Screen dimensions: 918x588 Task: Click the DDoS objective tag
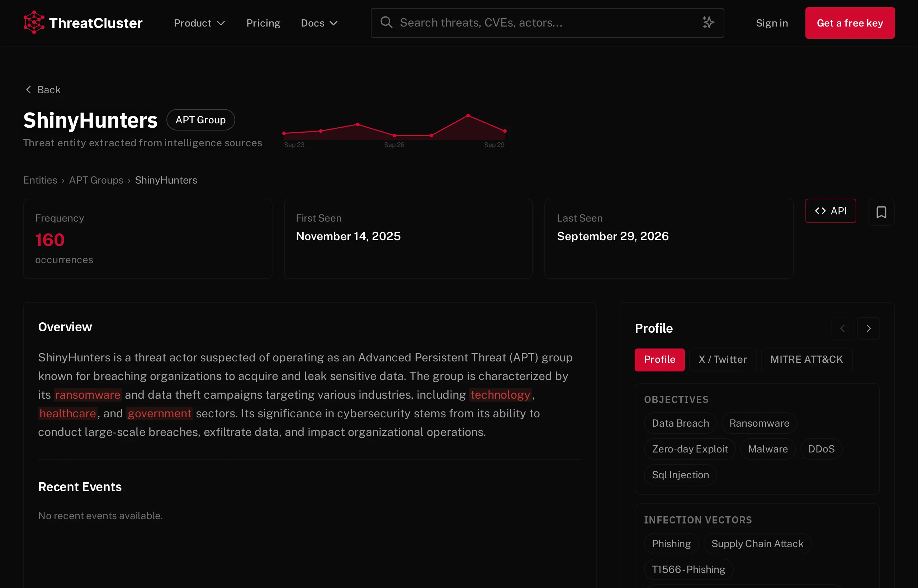click(822, 449)
